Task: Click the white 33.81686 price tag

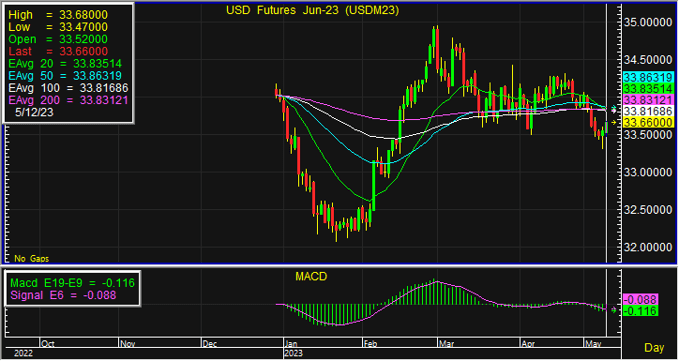Action: pos(648,111)
